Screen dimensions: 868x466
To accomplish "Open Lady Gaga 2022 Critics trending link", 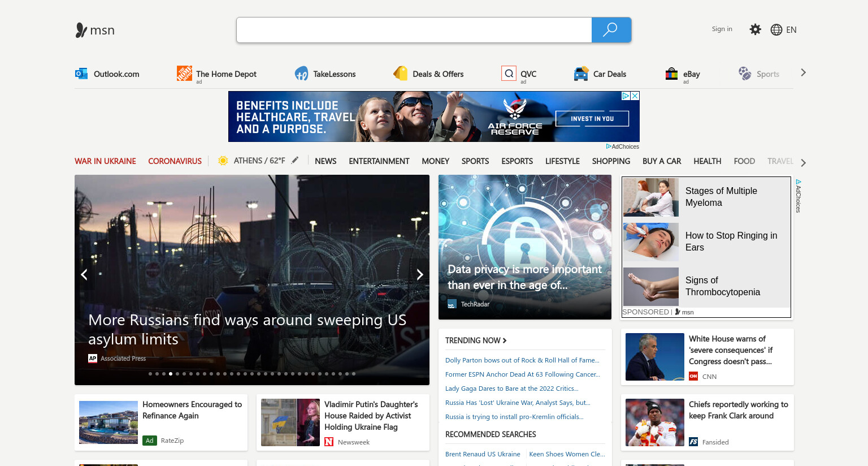I will [x=512, y=389].
